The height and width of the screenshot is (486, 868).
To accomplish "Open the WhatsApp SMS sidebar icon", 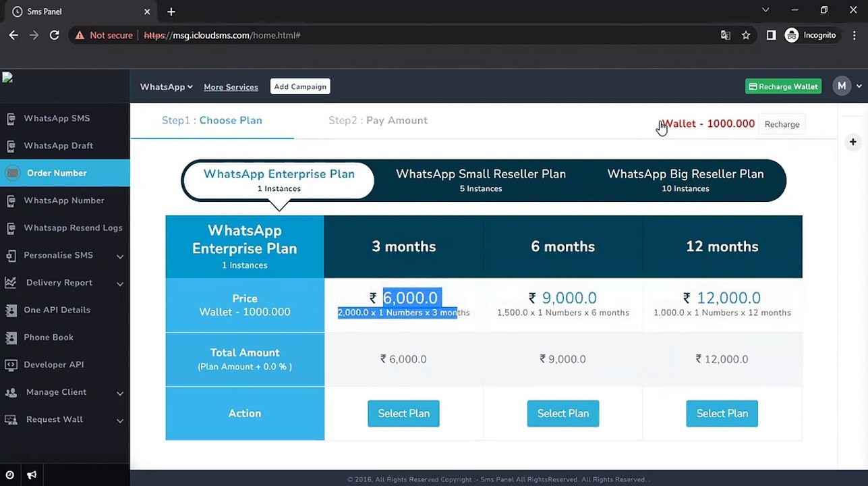I will point(11,119).
